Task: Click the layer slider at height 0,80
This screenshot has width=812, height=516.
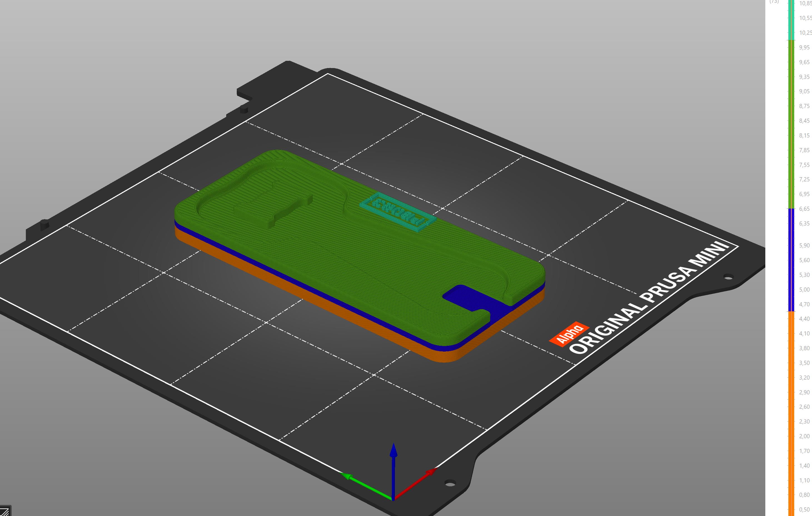Action: pos(791,495)
